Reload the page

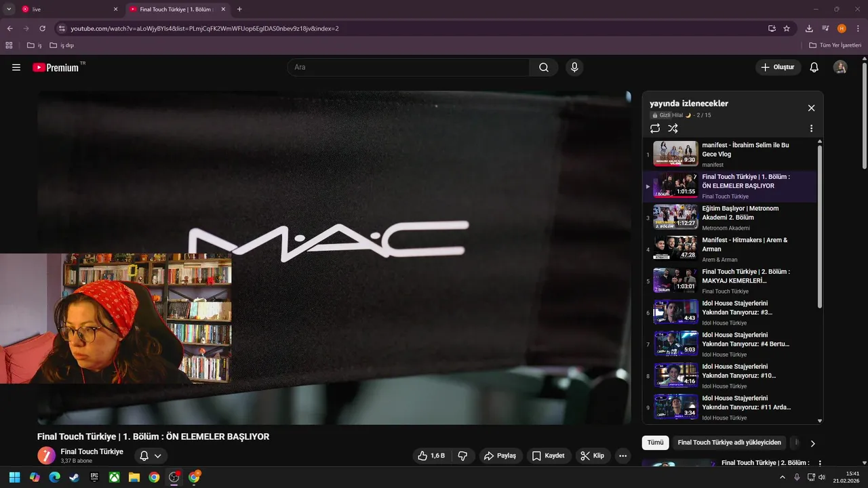42,28
